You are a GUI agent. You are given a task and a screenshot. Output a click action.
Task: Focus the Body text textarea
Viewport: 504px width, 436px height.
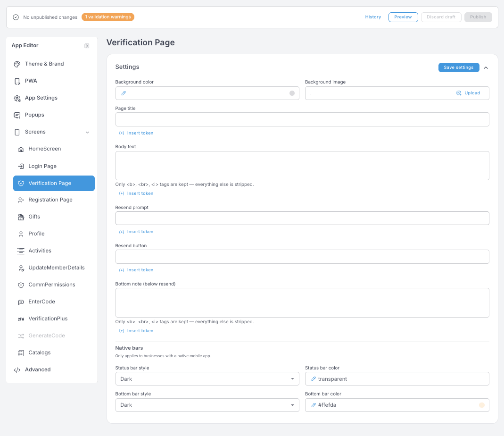point(302,166)
